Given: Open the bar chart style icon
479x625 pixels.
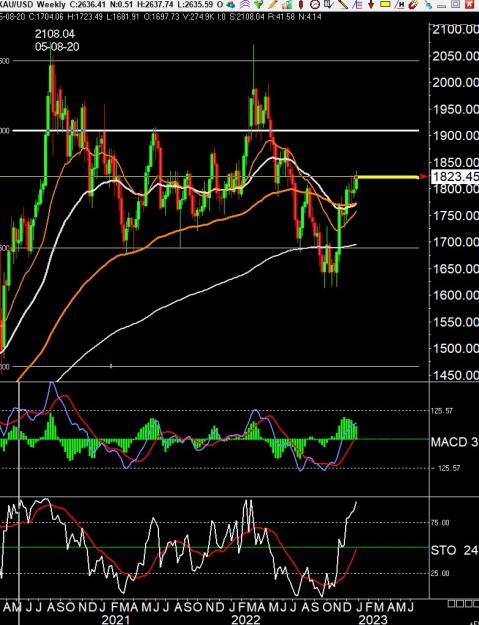Looking at the screenshot, I should [287, 4].
